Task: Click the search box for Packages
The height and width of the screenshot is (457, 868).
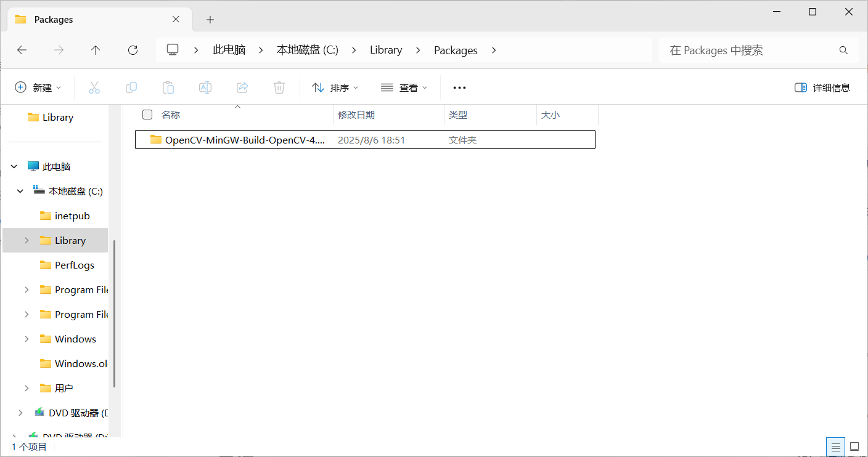Action: click(758, 50)
